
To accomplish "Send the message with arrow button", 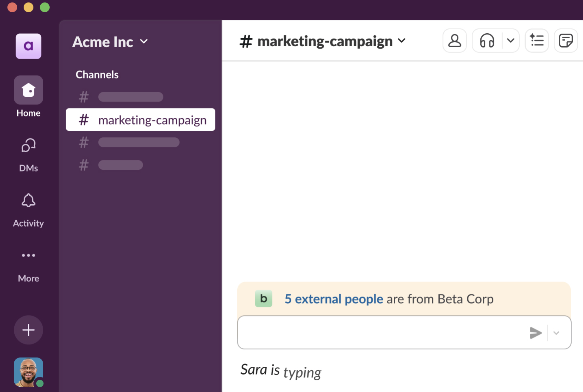I will click(x=536, y=333).
